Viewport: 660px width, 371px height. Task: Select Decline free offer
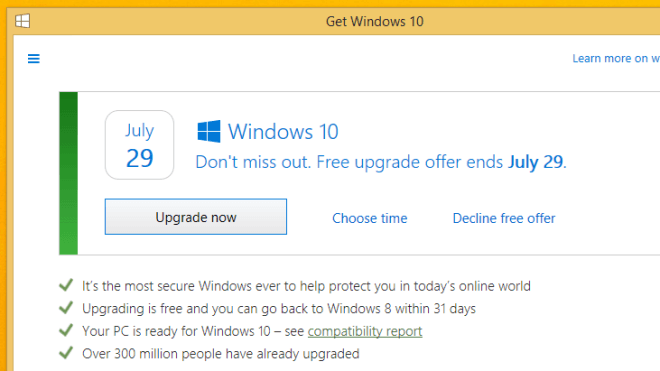point(504,218)
